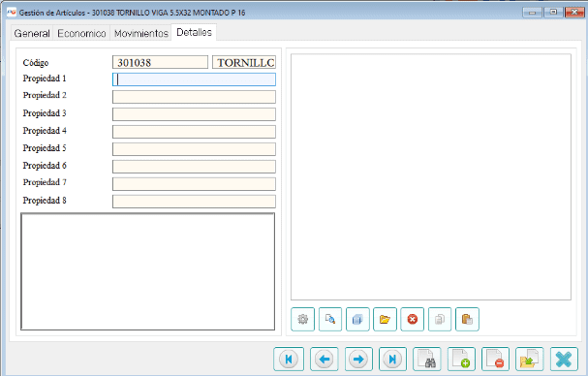
Task: Add new article with green plus icon
Action: [x=461, y=359]
